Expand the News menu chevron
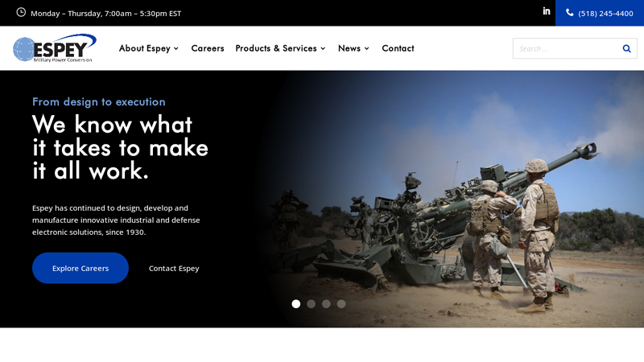Screen dimensions: 644x362 coord(366,48)
